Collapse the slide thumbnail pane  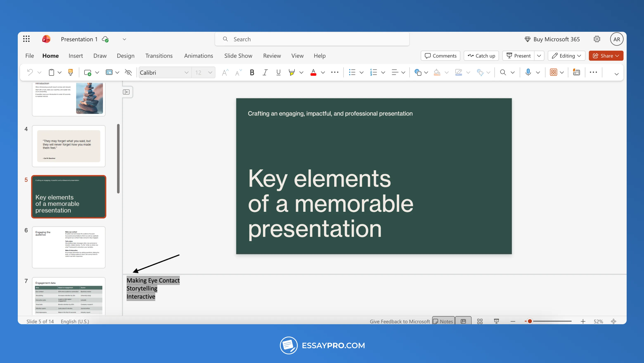coord(126,92)
